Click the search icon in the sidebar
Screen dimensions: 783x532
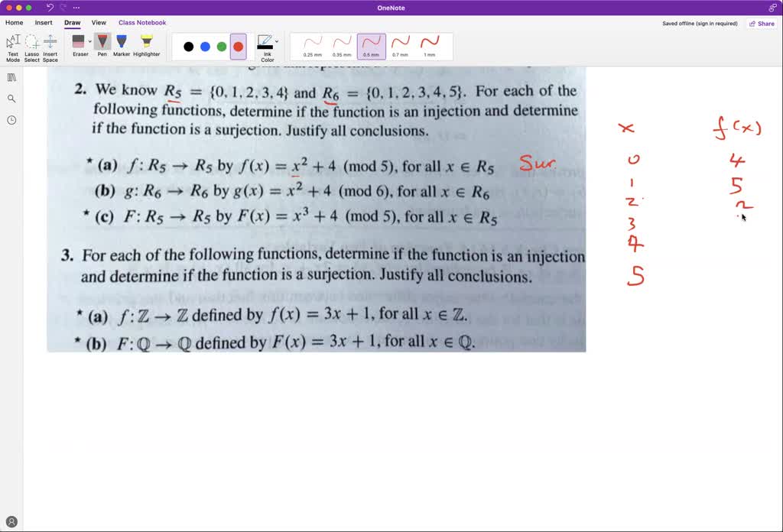(10, 98)
